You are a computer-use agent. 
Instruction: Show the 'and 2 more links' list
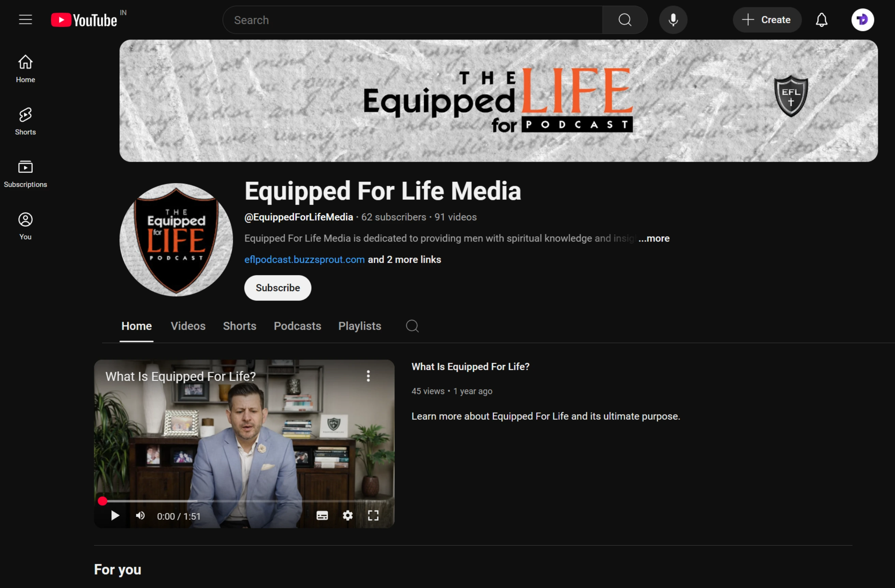404,260
